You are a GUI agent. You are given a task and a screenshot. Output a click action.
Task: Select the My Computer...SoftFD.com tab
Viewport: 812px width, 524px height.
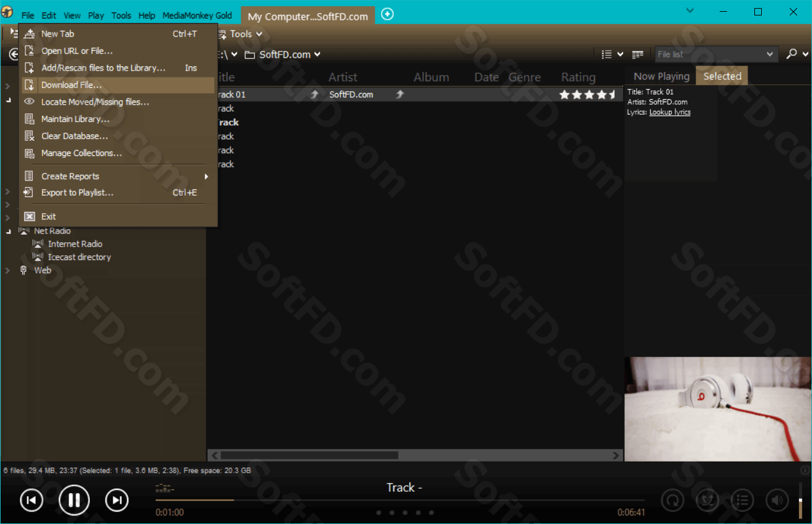[308, 17]
